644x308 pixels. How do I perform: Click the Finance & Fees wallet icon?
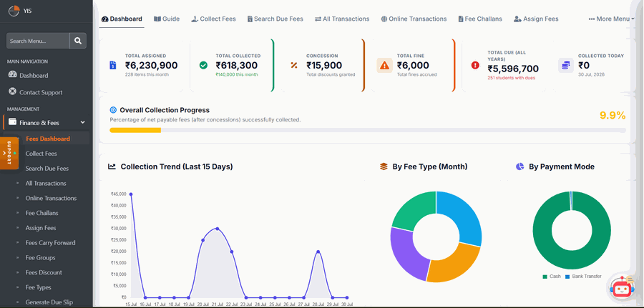12,122
